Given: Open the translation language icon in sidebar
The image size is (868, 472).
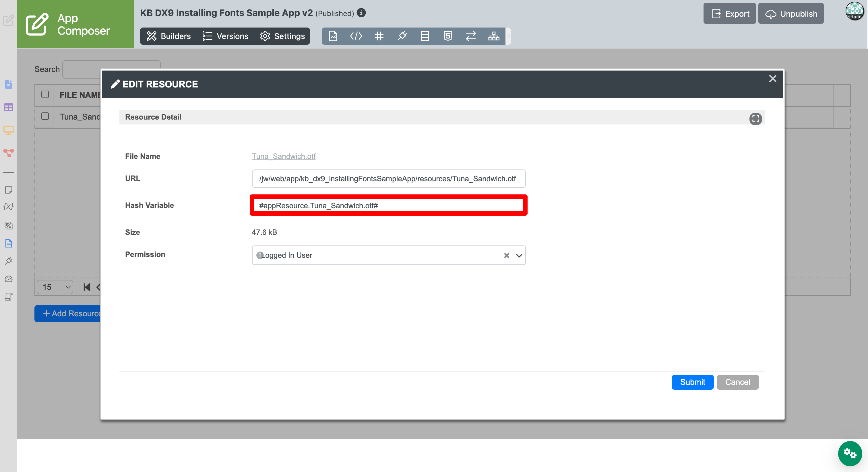Looking at the screenshot, I should coord(9,225).
